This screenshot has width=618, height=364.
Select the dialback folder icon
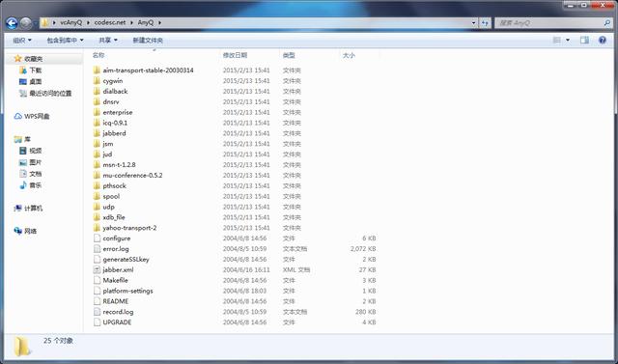click(97, 91)
